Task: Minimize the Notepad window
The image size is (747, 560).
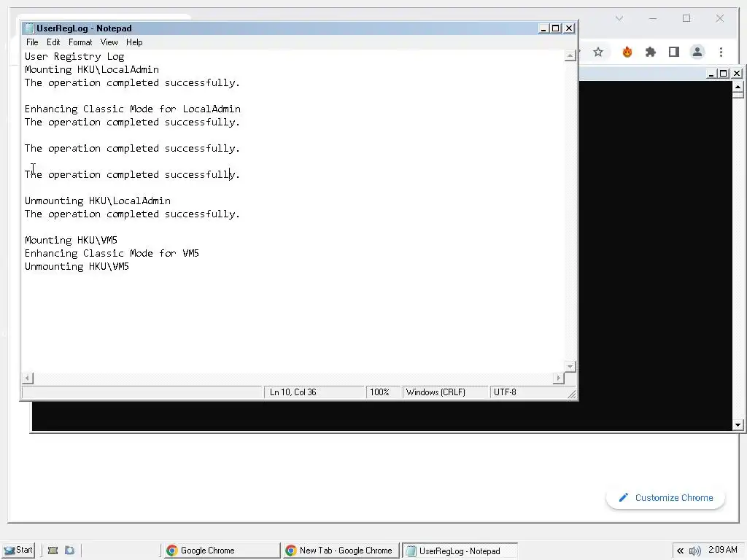Action: pos(543,28)
